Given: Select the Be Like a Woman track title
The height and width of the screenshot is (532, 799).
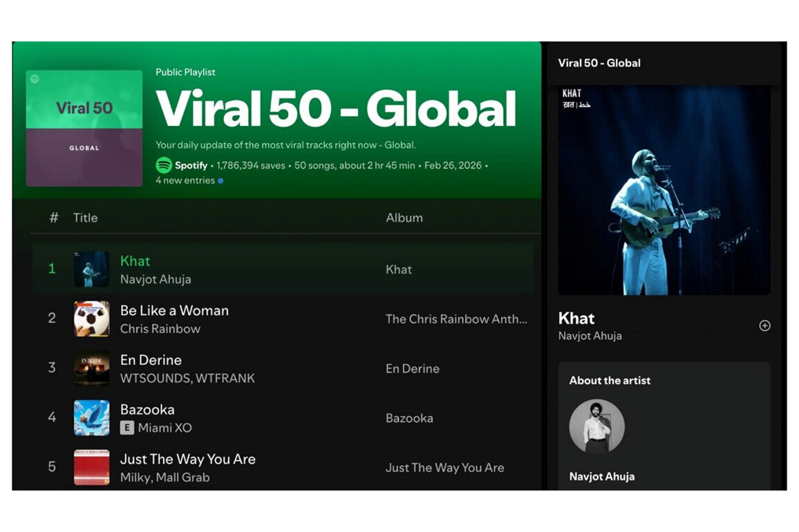Looking at the screenshot, I should [174, 310].
